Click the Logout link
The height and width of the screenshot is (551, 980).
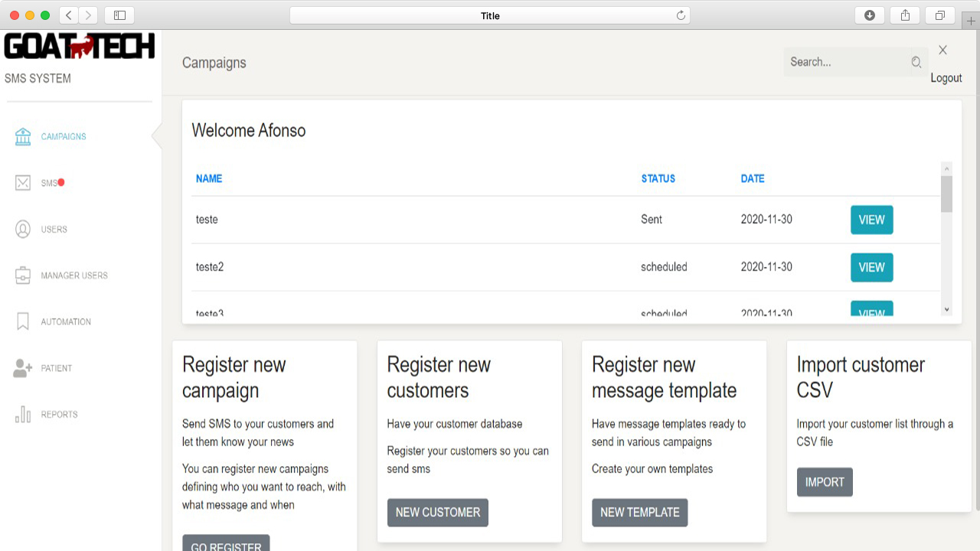(x=946, y=78)
